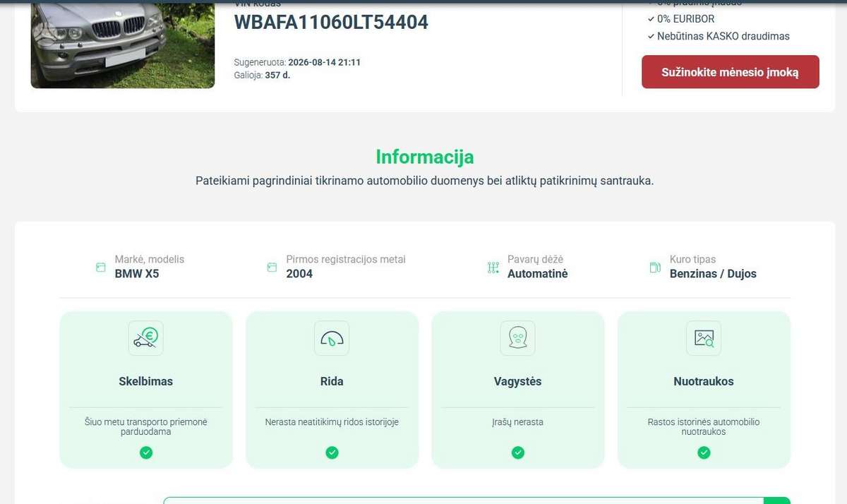Click the Skelbimas card title
The height and width of the screenshot is (504, 847).
pyautogui.click(x=146, y=381)
